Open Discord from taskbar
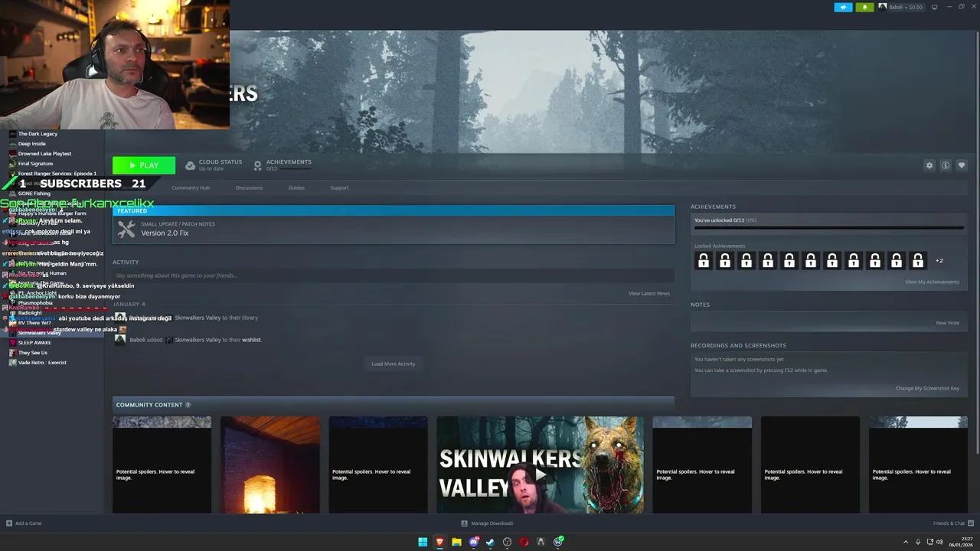This screenshot has width=980, height=551. [x=473, y=542]
